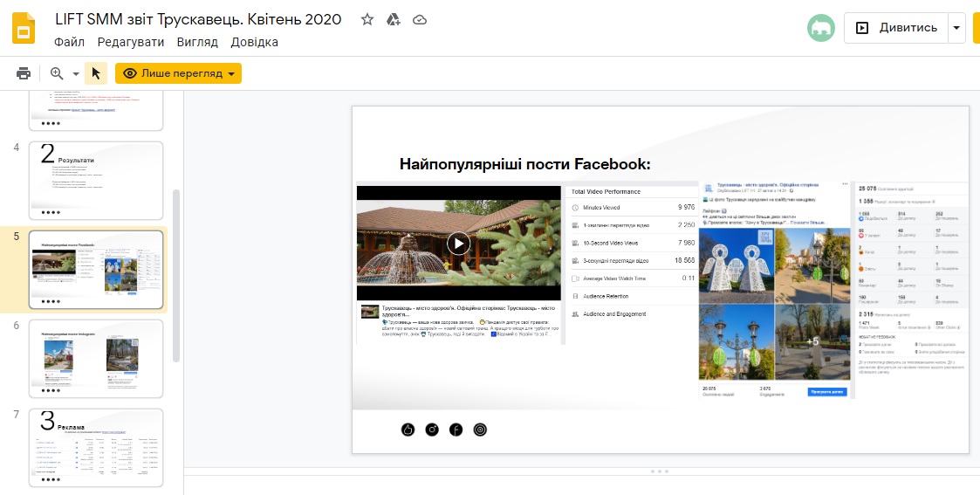Viewport: 980px width, 495px height.
Task: Select the partially visible slide 3 thumbnail
Action: coord(96,111)
